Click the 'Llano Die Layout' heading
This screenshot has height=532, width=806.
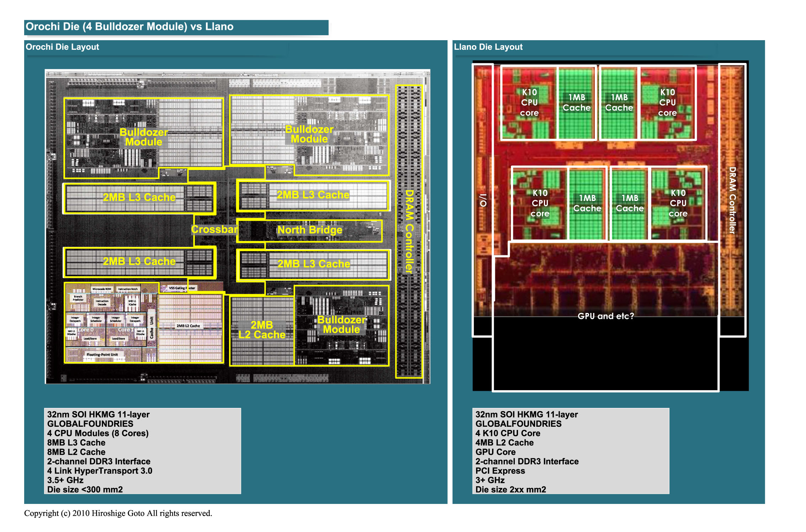[x=488, y=47]
